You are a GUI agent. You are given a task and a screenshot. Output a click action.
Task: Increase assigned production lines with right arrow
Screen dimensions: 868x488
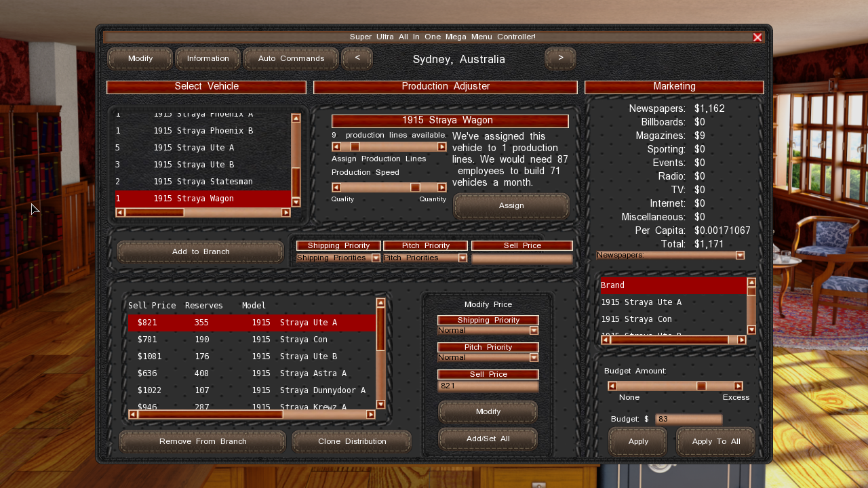point(442,147)
